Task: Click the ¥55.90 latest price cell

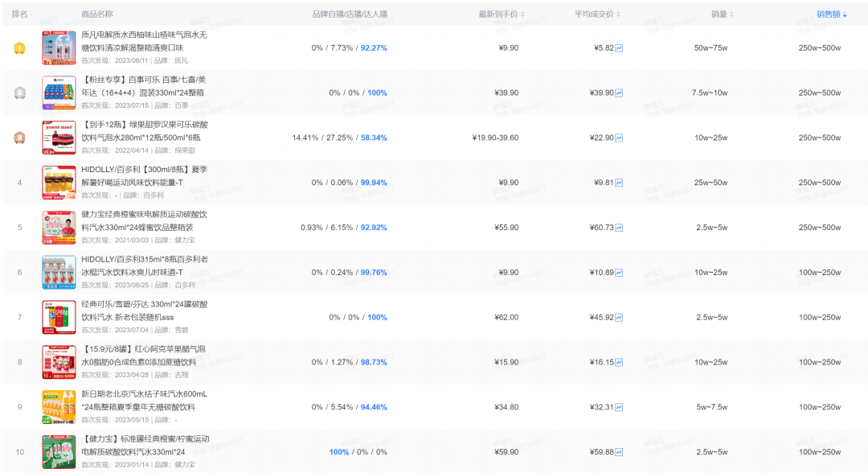Action: point(506,228)
